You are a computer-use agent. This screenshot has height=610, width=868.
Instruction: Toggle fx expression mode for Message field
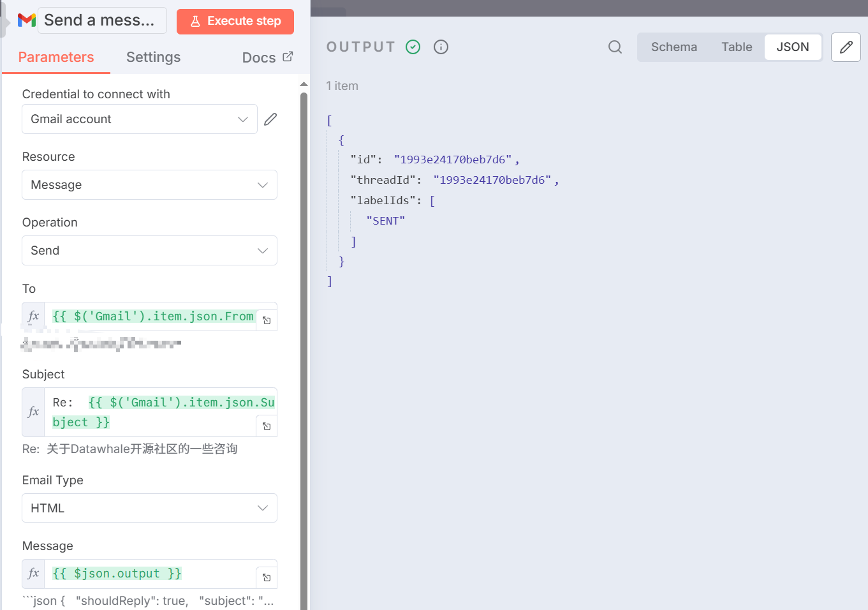click(34, 574)
